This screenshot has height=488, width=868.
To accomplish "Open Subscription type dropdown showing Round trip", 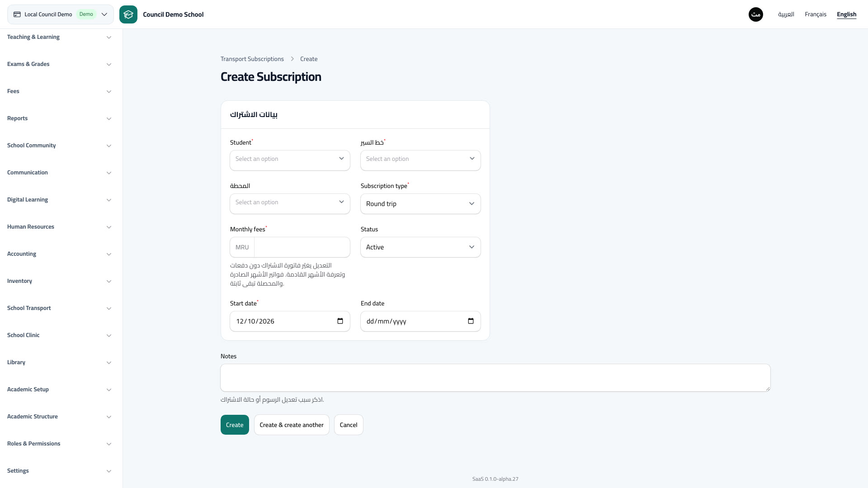I will coord(420,204).
